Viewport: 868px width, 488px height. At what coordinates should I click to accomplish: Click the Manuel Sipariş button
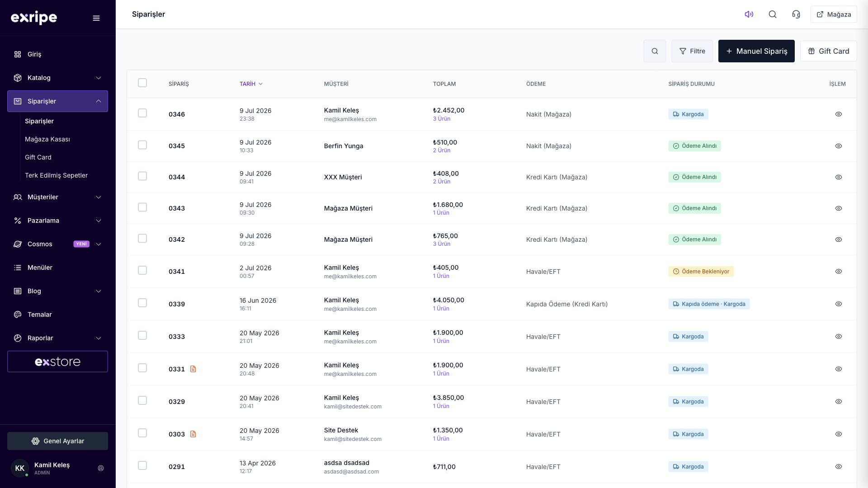(756, 51)
